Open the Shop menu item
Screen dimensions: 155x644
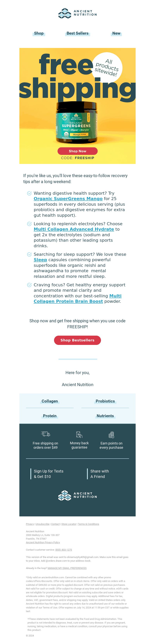coord(39,33)
